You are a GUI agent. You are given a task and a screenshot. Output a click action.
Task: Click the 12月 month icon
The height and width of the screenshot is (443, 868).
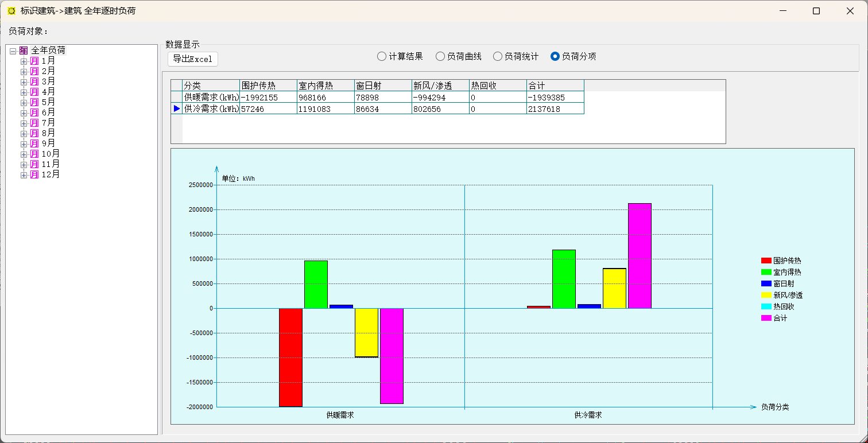pos(34,174)
